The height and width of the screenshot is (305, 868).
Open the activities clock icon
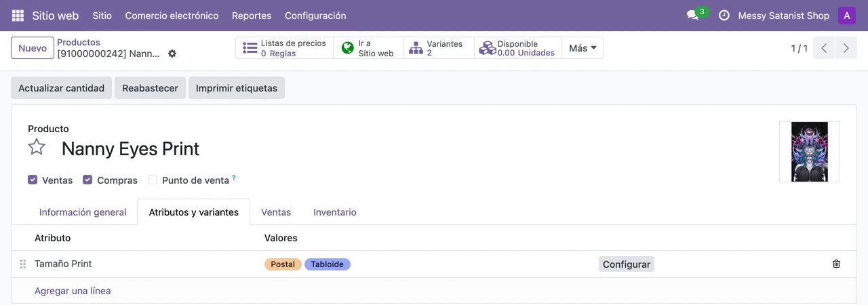724,16
